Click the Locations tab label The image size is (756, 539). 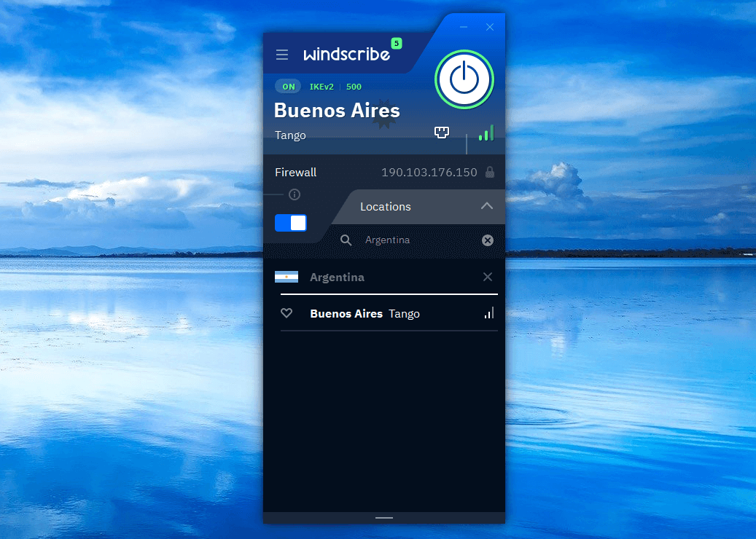click(x=386, y=207)
